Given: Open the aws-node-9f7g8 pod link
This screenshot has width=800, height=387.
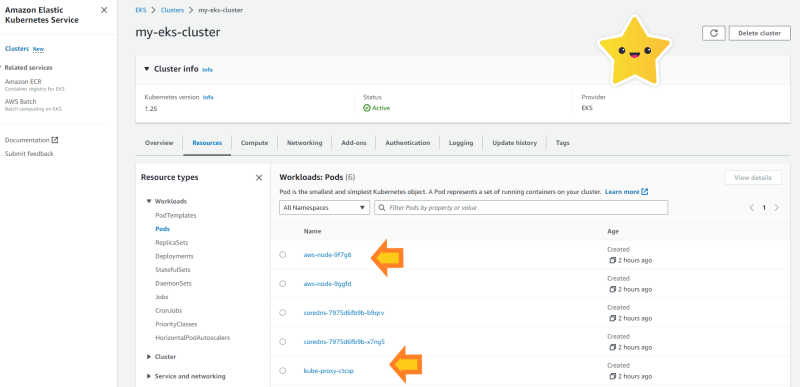Looking at the screenshot, I should (x=328, y=254).
